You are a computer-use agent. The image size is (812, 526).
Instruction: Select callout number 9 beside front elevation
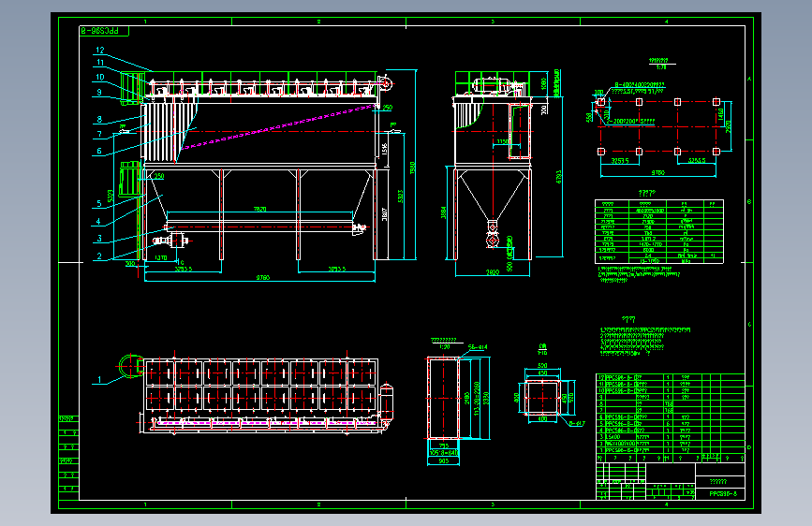click(99, 92)
